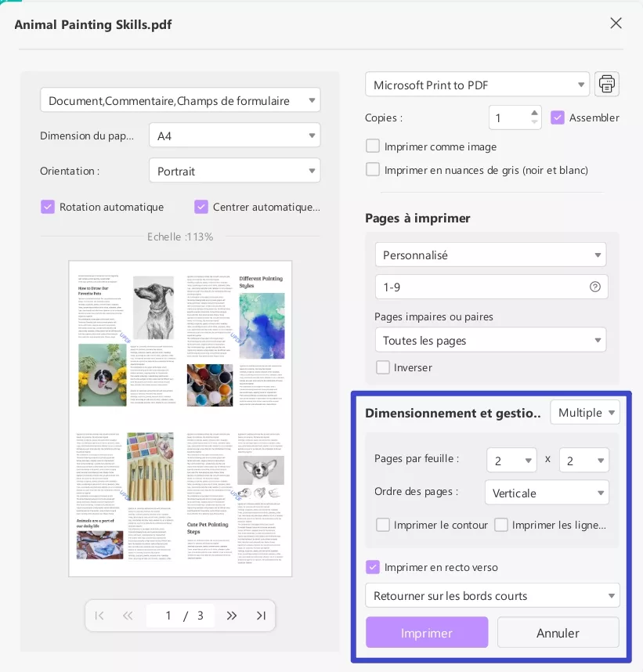
Task: Open the Retourner sur les bords courts dropdown
Action: (x=492, y=595)
